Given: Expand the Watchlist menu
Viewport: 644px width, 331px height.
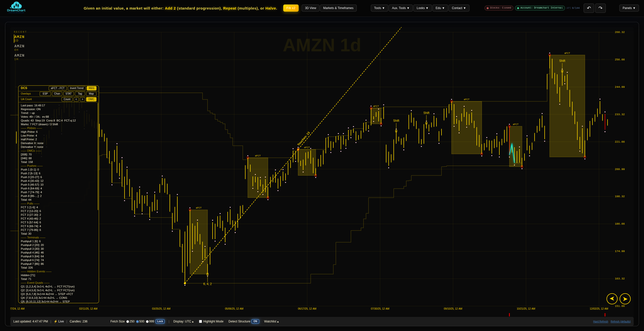Looking at the screenshot, I should 271,321.
